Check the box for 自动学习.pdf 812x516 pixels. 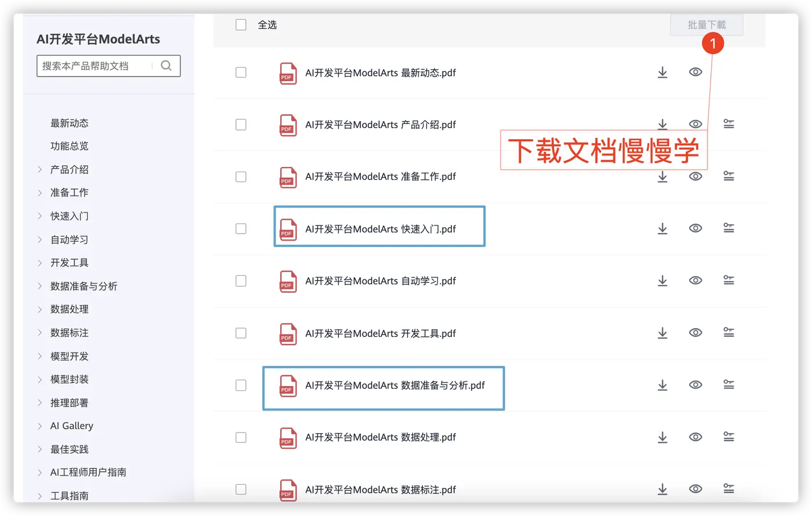[241, 281]
